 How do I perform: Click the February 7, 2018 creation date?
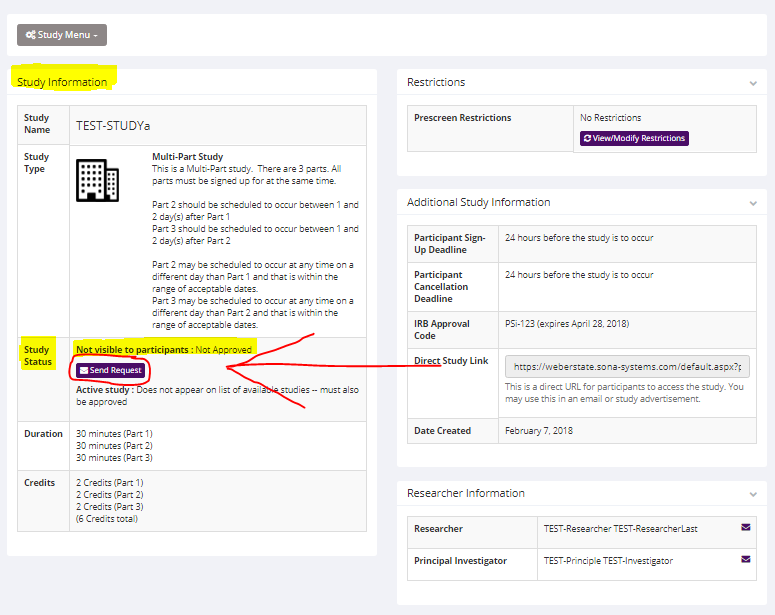541,431
